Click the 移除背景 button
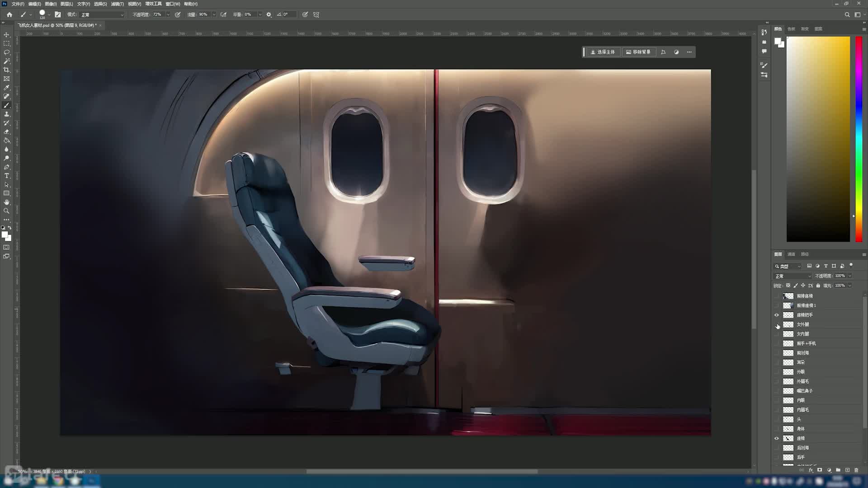Viewport: 868px width, 488px height. pyautogui.click(x=638, y=52)
